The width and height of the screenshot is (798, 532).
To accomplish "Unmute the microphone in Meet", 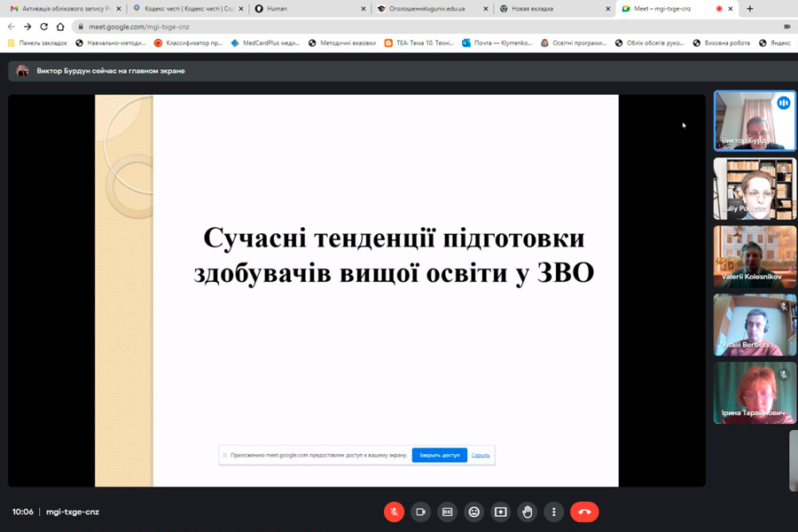I will pos(395,512).
